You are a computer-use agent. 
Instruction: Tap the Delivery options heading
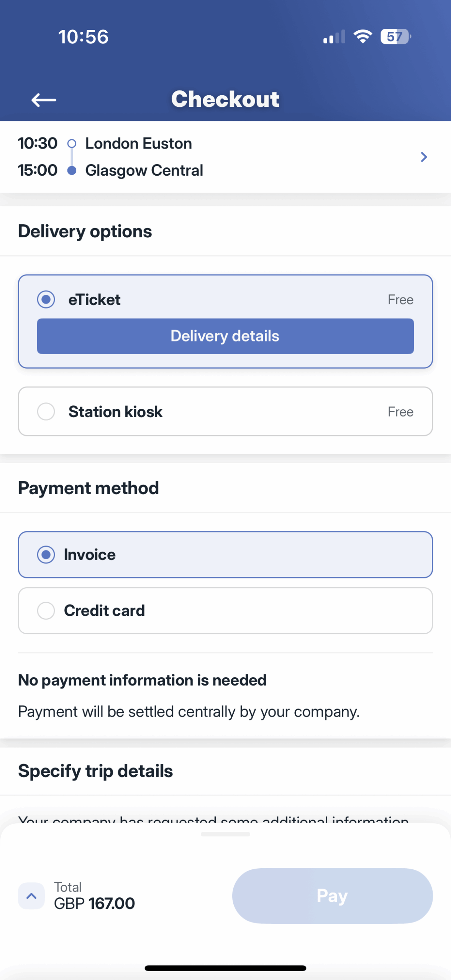(85, 232)
